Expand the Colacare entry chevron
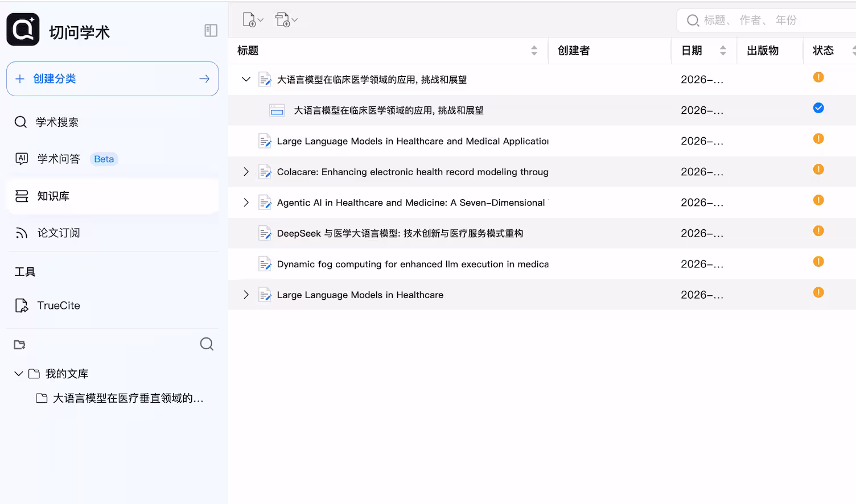 tap(245, 171)
